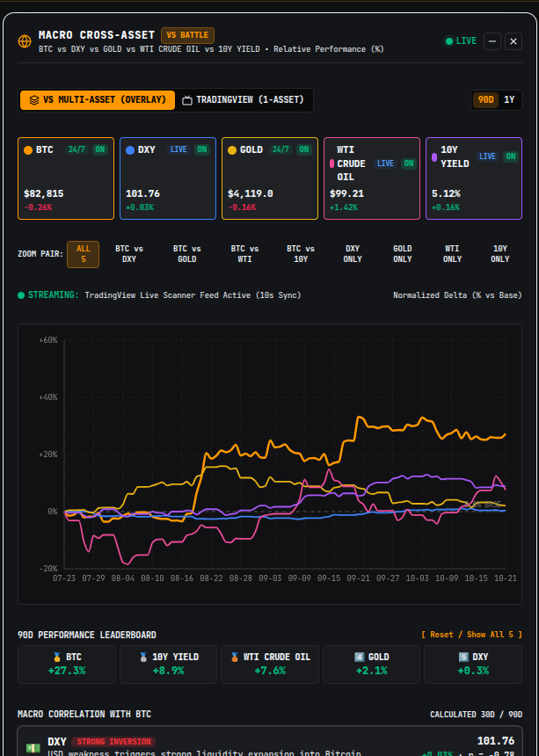This screenshot has width=539, height=756.
Task: Click the green STREAMING indicator dot
Action: [21, 295]
